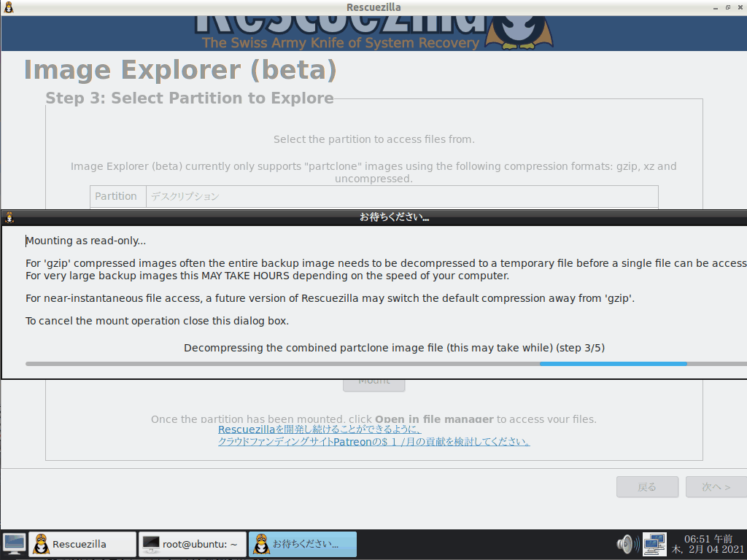Image resolution: width=747 pixels, height=560 pixels.
Task: Click the step 3/5 decompressing status text
Action: (x=395, y=348)
